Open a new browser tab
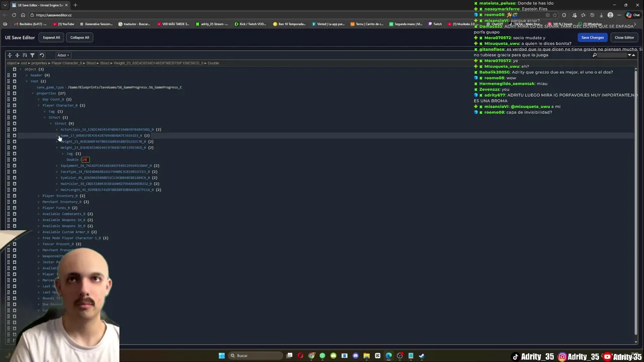 [75, 5]
